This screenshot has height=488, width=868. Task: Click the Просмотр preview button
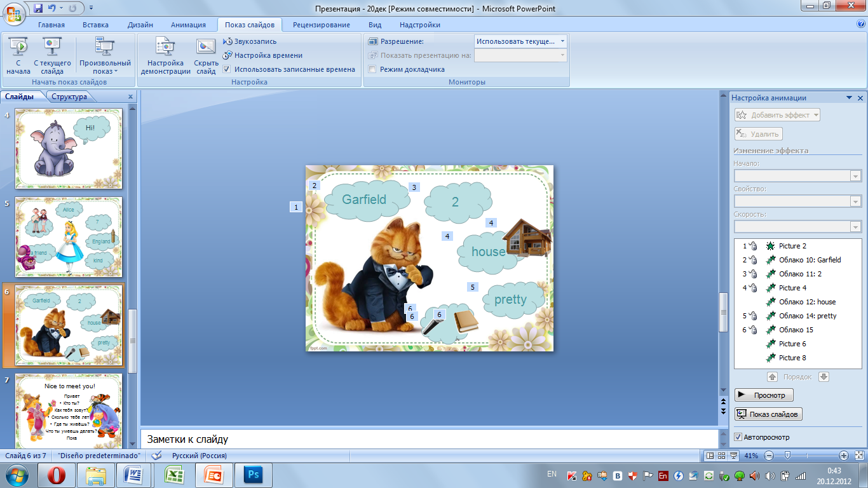(x=764, y=395)
